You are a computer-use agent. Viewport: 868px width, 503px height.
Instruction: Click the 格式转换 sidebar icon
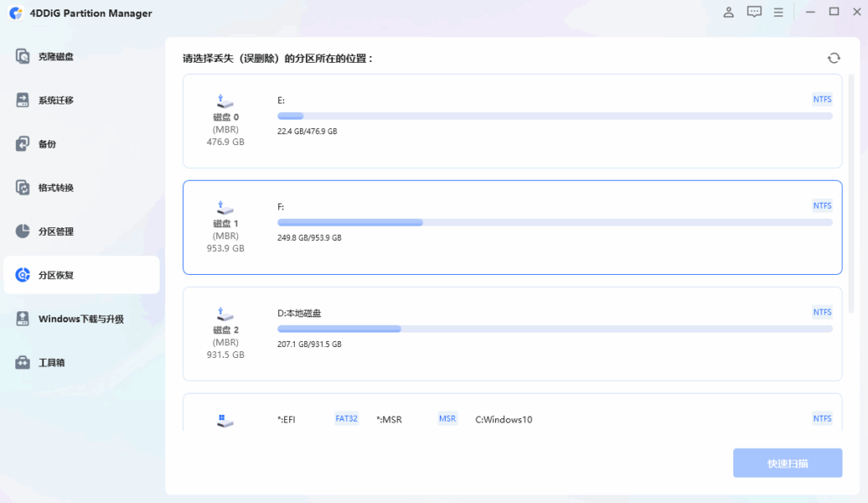(23, 187)
